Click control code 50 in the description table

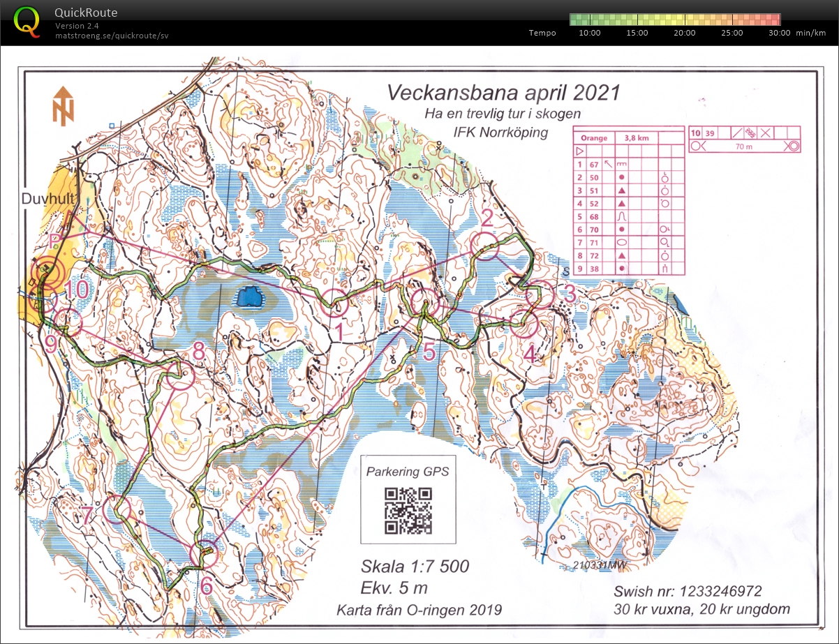595,177
